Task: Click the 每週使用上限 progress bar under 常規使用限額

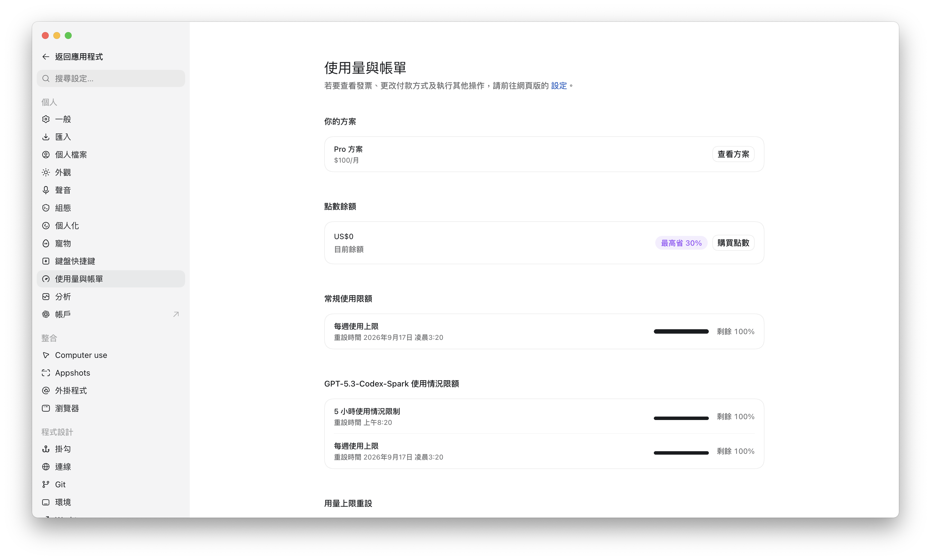Action: tap(681, 331)
